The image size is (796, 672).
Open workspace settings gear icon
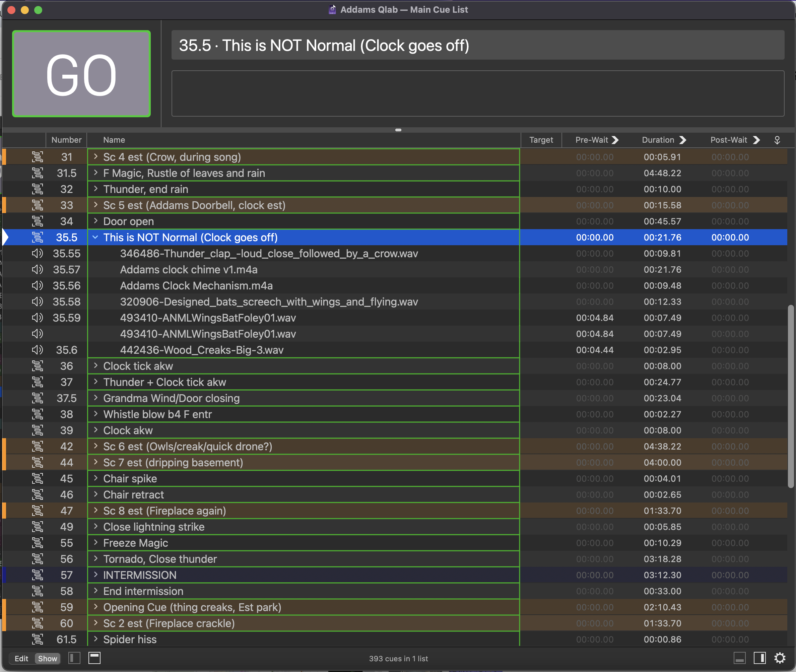tap(780, 658)
